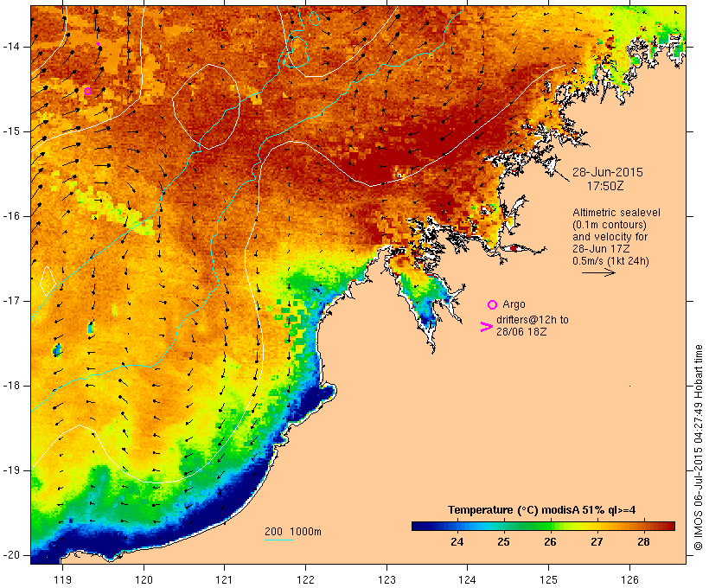Click the longitude axis label '119'

click(62, 579)
